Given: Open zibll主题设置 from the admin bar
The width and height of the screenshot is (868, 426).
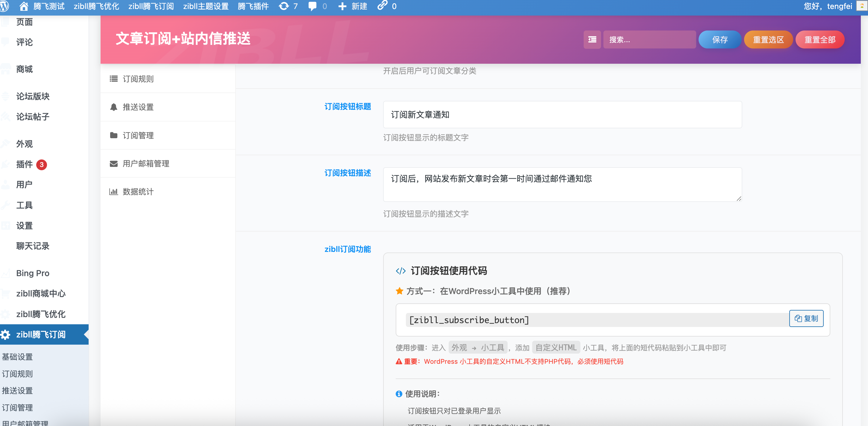Looking at the screenshot, I should point(206,6).
